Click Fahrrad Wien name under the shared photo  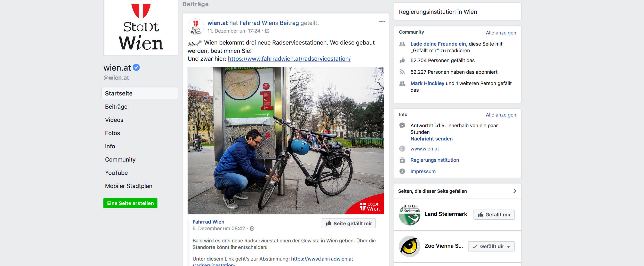point(208,222)
